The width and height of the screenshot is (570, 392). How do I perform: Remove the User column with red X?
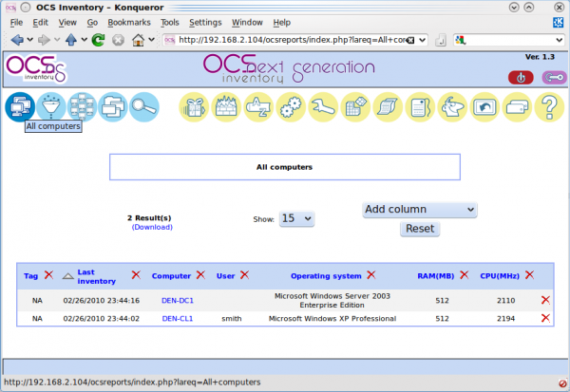tap(245, 275)
